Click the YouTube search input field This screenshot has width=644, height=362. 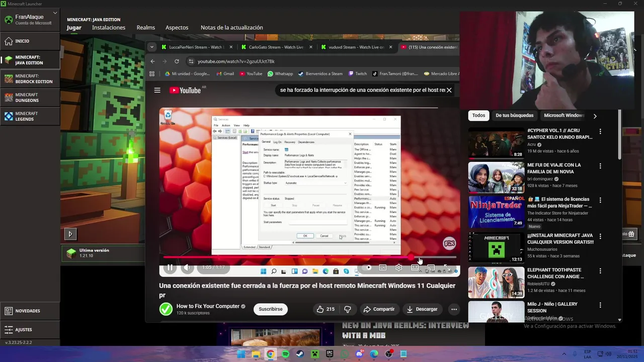coord(361,90)
